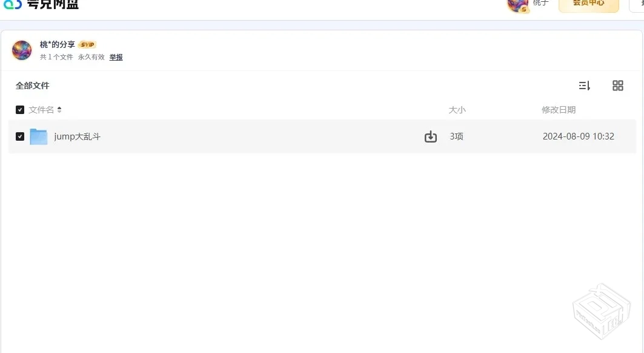Click the sort arrows beside 文件名
644x353 pixels.
(59, 110)
